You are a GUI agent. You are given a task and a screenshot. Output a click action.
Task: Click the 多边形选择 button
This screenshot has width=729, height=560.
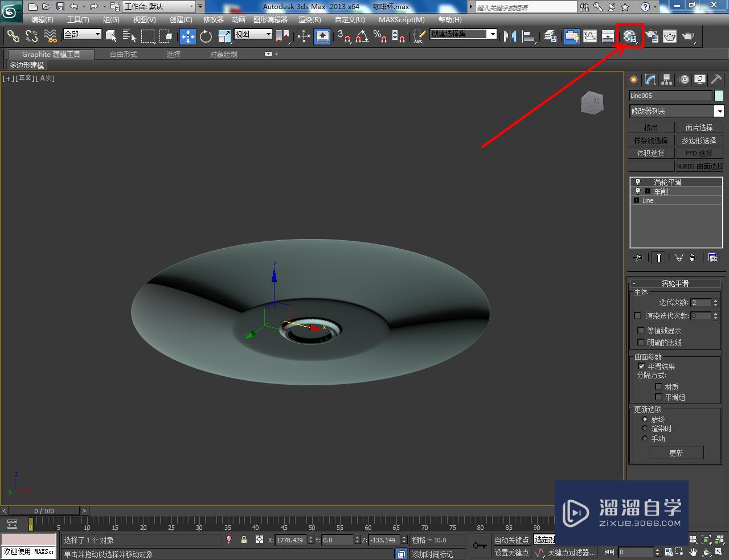pyautogui.click(x=699, y=140)
